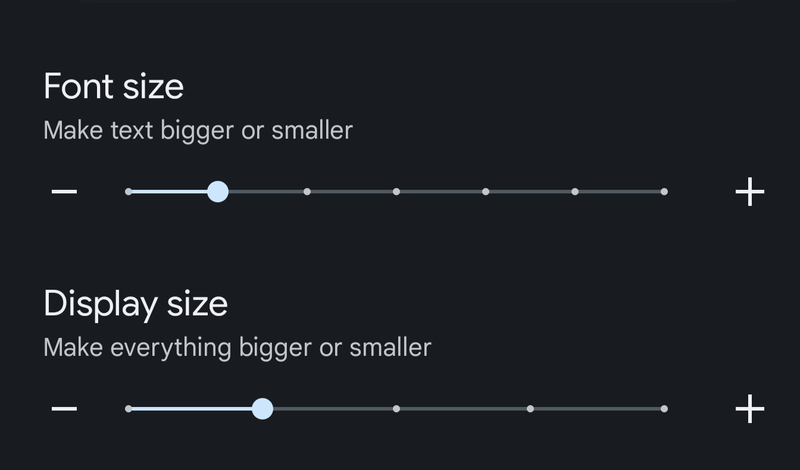Select the fifth stop on Font size slider
The height and width of the screenshot is (470, 800).
pos(486,191)
